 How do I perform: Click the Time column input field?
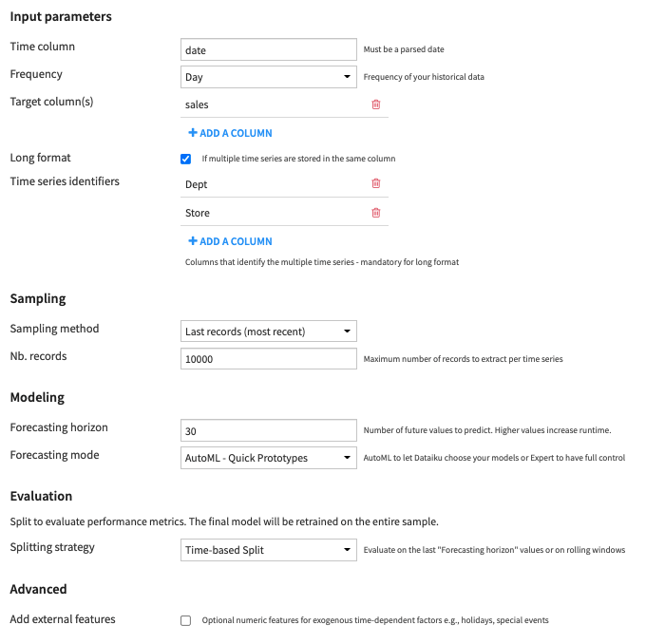(x=268, y=49)
